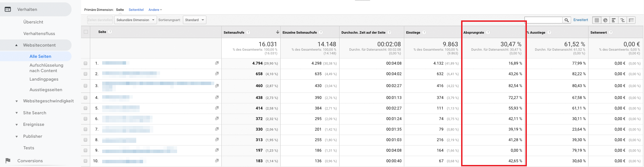Switch to the data table view icon

[x=597, y=20]
